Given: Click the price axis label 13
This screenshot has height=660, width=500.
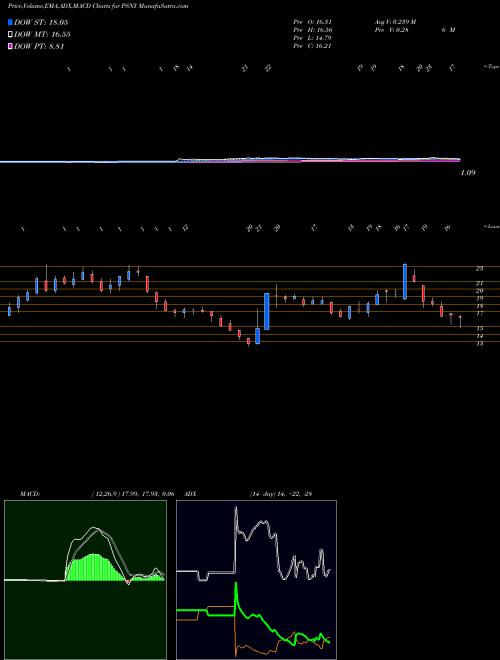Looking at the screenshot, I should coord(479,343).
